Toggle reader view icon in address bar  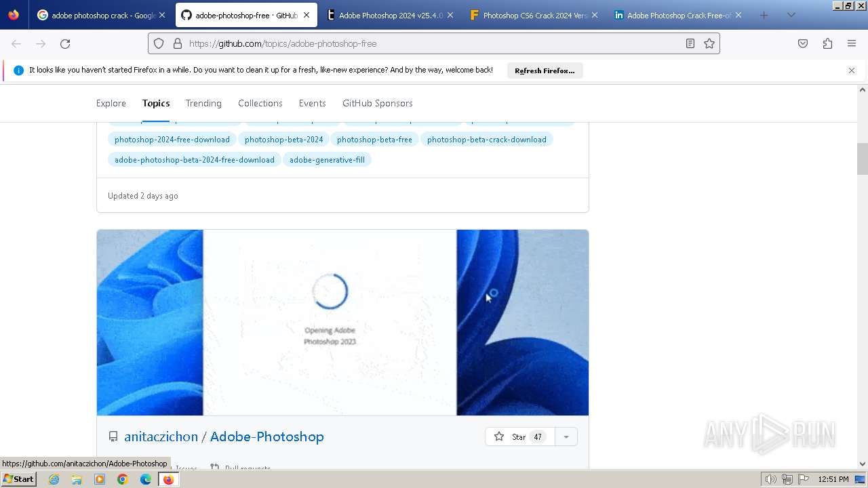point(690,43)
